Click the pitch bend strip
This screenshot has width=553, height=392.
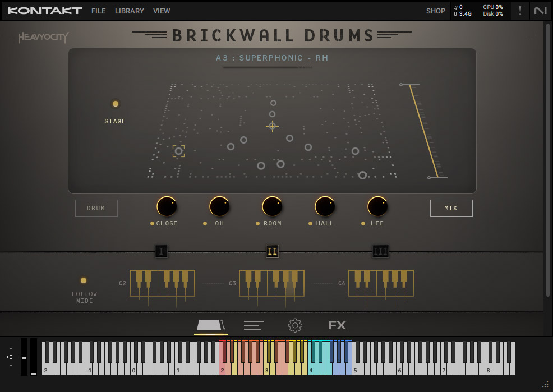click(24, 357)
